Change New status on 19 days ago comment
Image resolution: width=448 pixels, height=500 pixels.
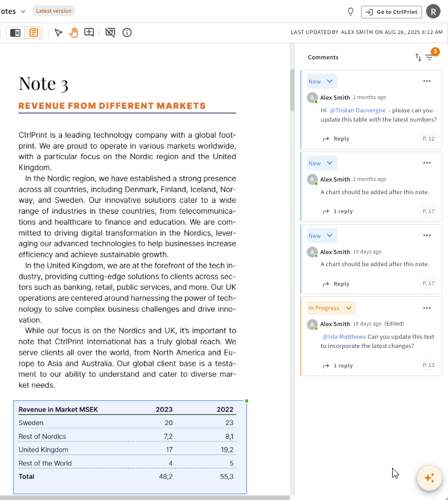[x=322, y=236]
